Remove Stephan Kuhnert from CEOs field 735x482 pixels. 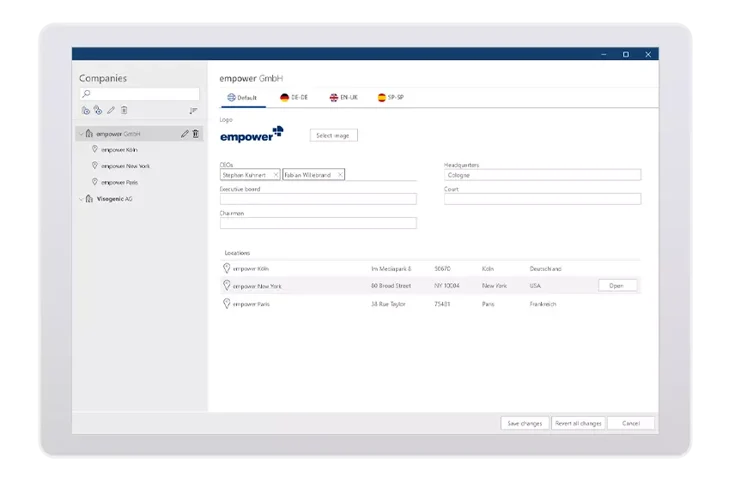(276, 174)
